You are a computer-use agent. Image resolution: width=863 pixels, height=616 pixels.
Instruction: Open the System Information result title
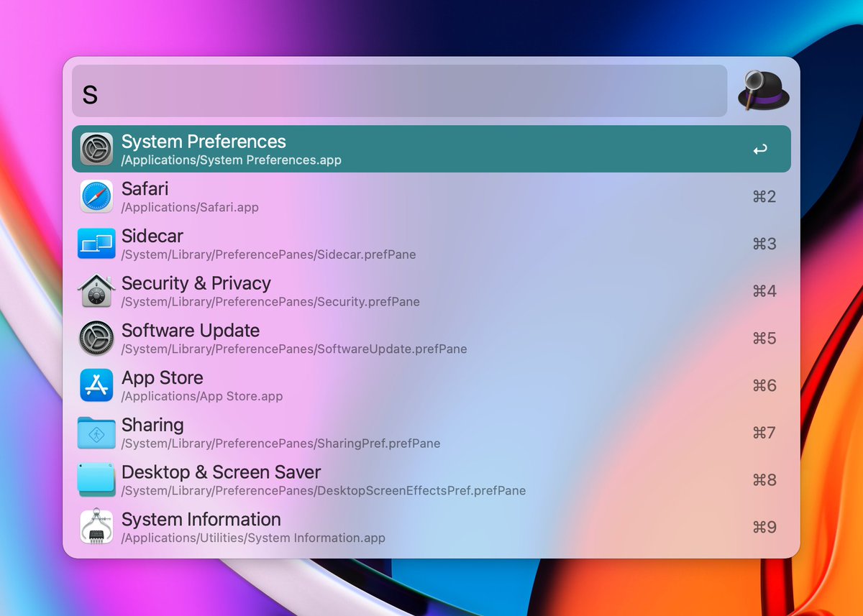pos(201,519)
